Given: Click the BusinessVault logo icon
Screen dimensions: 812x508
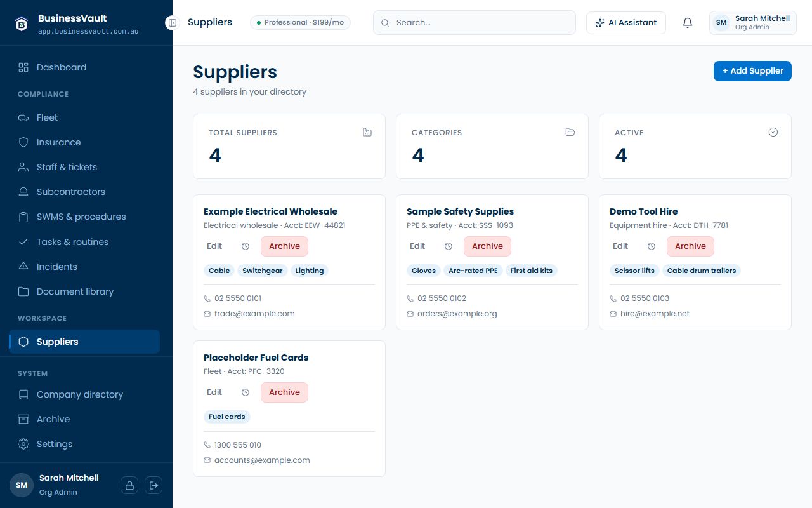Looking at the screenshot, I should click(22, 23).
